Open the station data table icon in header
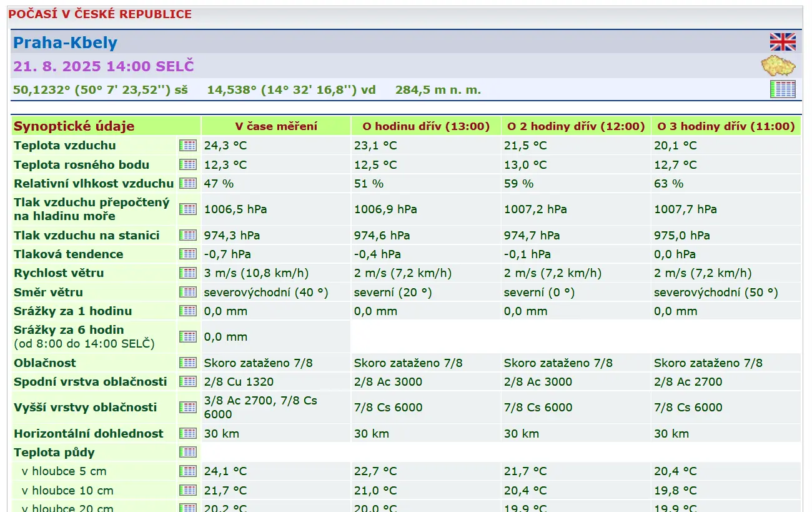This screenshot has height=512, width=812. [x=782, y=89]
